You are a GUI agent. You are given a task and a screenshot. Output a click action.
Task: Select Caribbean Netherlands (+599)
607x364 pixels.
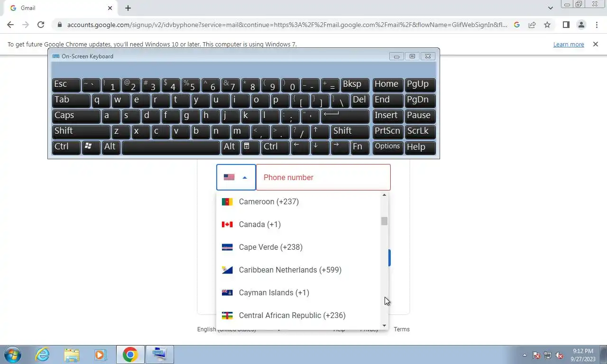pos(299,270)
